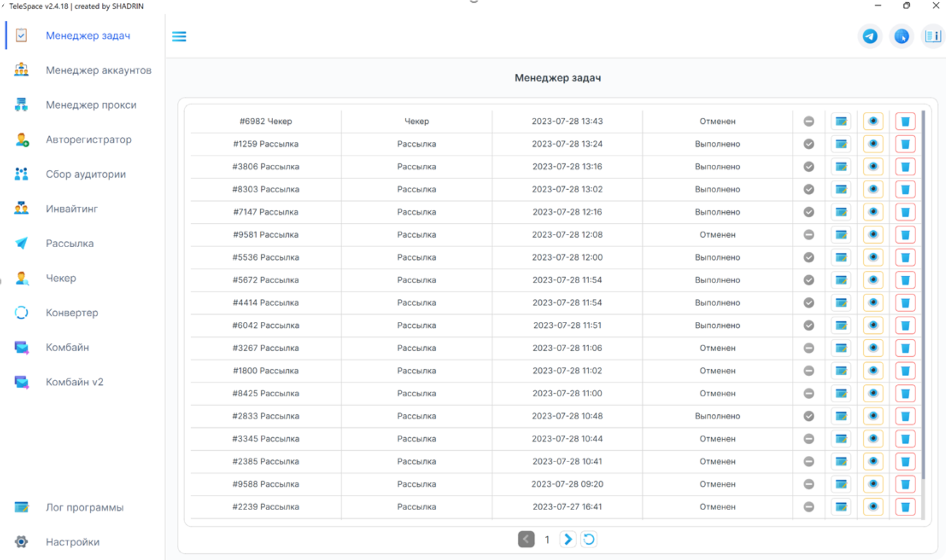Click the page number 1 indicator

[547, 540]
